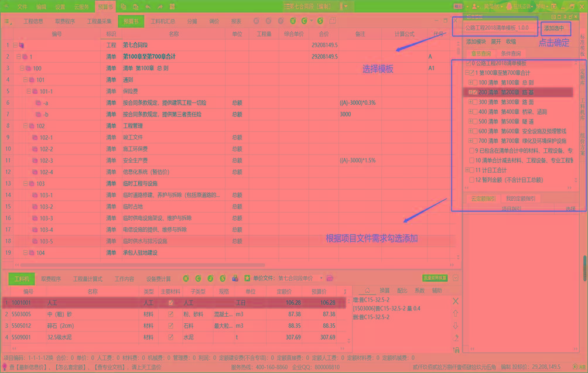Click the move-down arrow beside adjustment list

[456, 325]
